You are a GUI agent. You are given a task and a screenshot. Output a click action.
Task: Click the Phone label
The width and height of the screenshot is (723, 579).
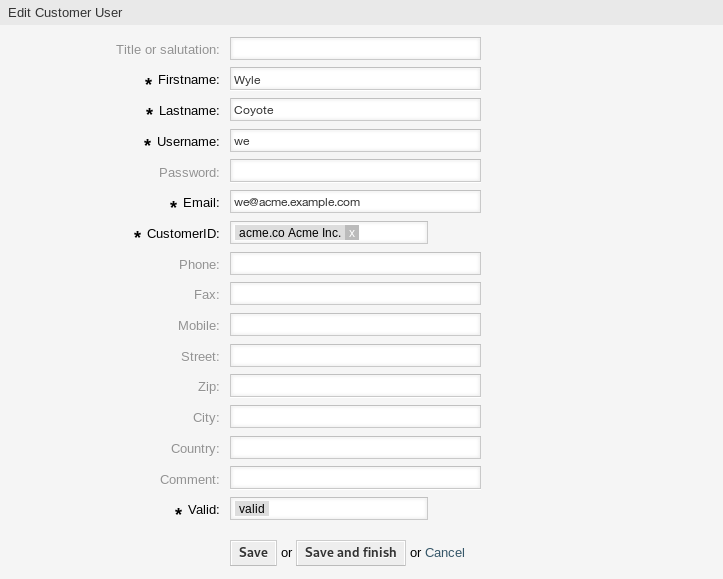click(x=199, y=265)
